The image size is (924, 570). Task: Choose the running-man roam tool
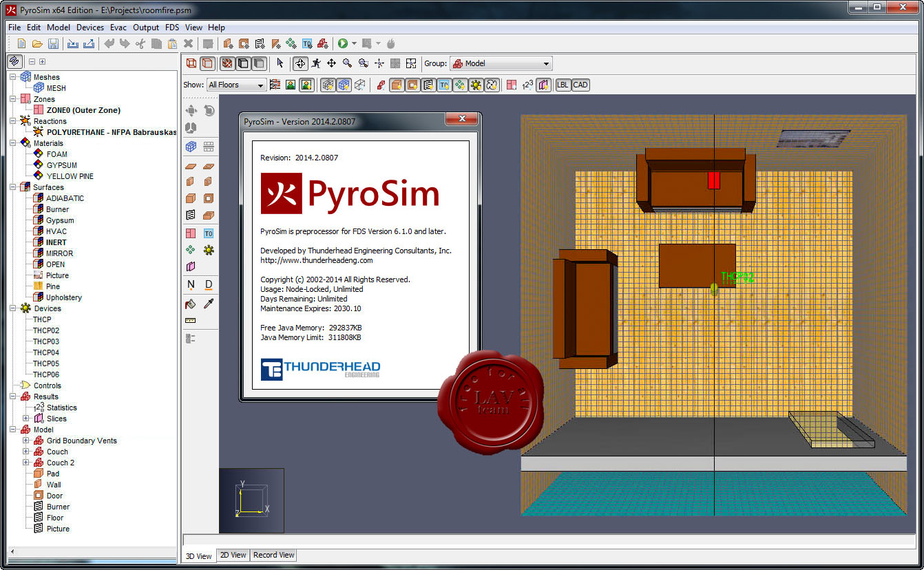tap(315, 63)
